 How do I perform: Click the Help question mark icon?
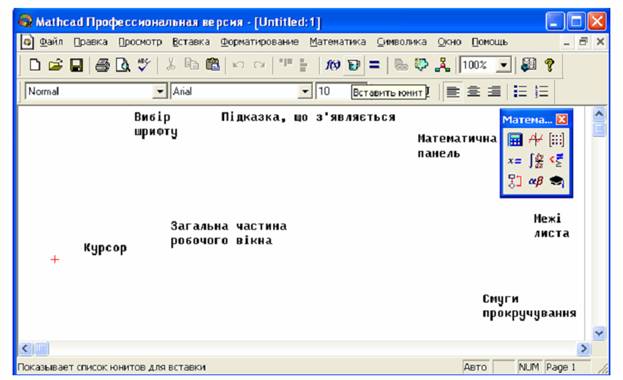(x=549, y=65)
